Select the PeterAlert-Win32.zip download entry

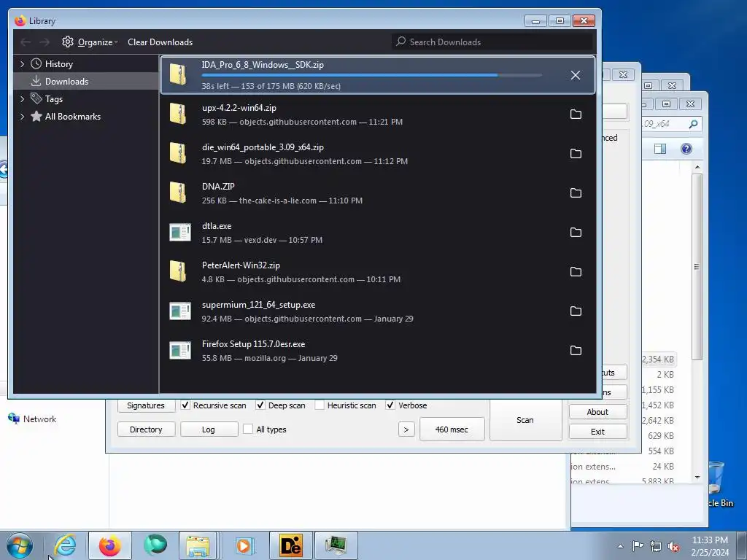tap(377, 272)
